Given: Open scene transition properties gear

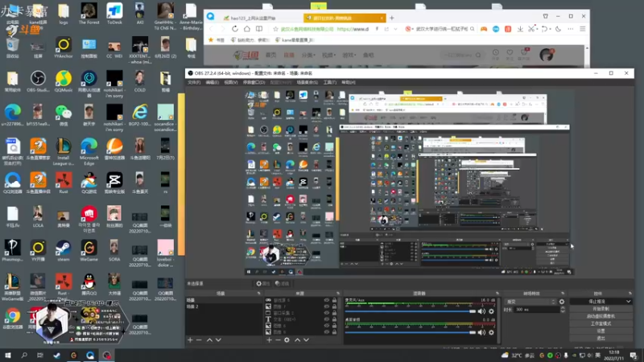Looking at the screenshot, I should (x=562, y=302).
